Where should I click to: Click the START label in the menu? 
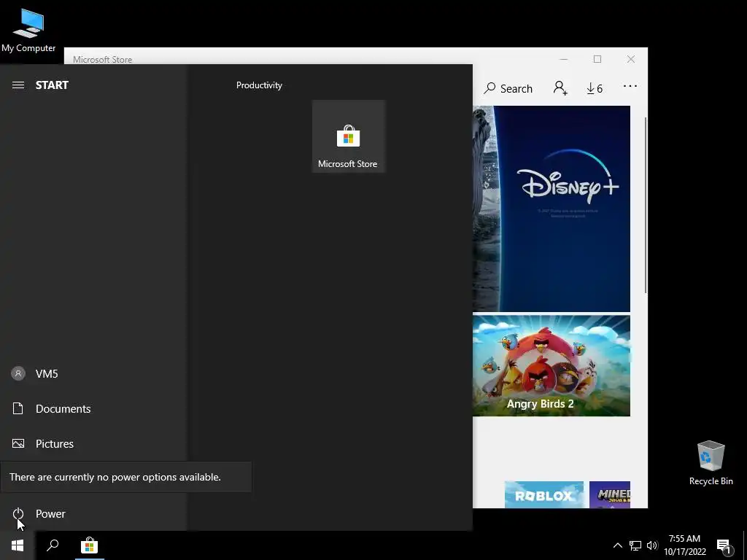[x=52, y=85]
